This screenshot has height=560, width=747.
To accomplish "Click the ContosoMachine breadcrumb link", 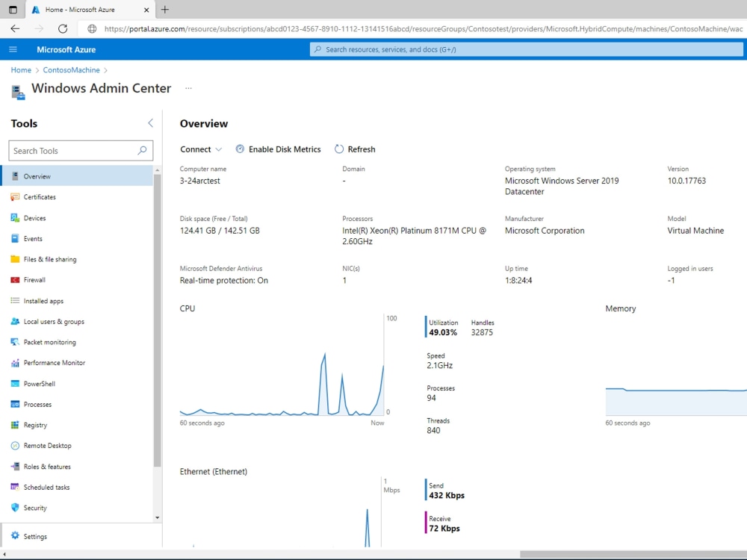I will (x=72, y=70).
